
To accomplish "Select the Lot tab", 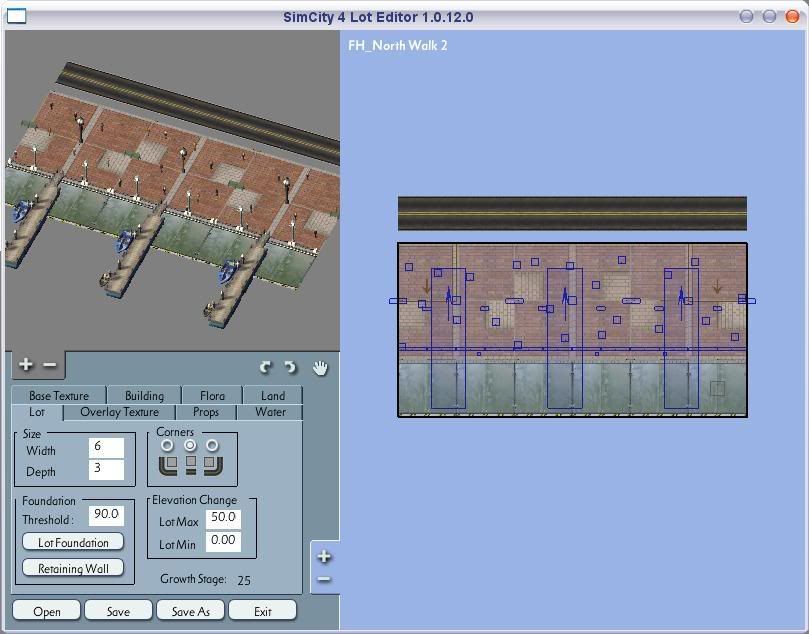I will 37,412.
